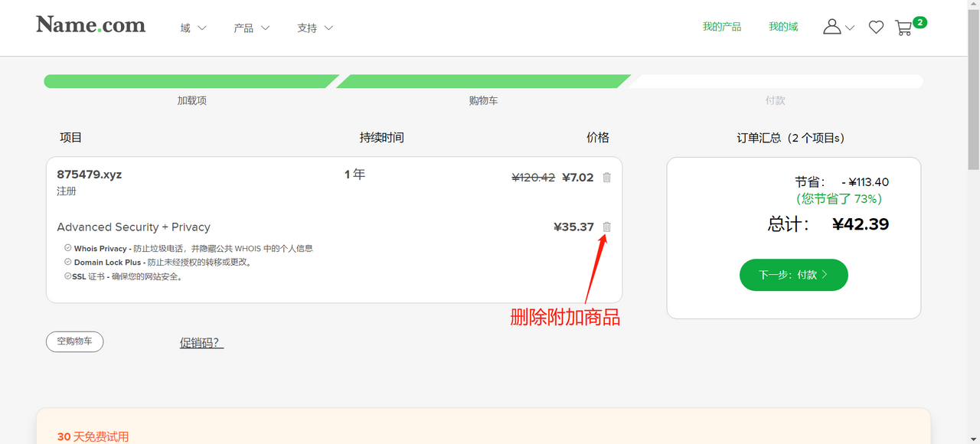The height and width of the screenshot is (444, 980).
Task: Click the 付款 progress bar segment
Action: [775, 82]
